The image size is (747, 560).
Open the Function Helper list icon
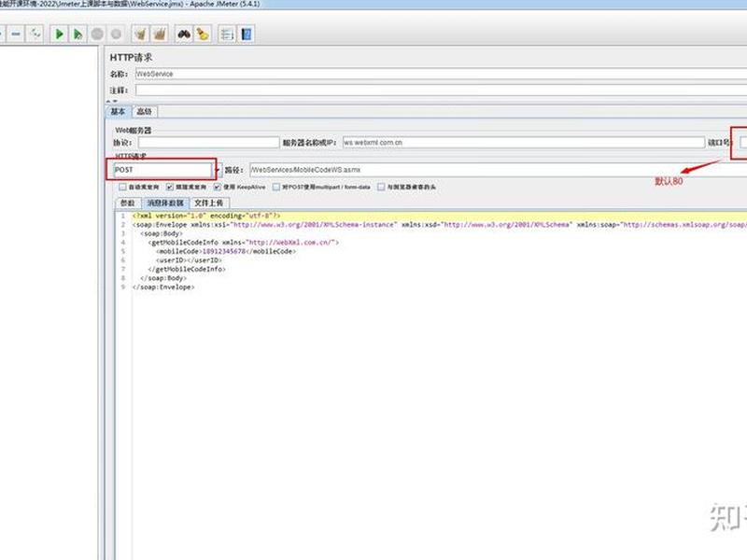(x=227, y=35)
